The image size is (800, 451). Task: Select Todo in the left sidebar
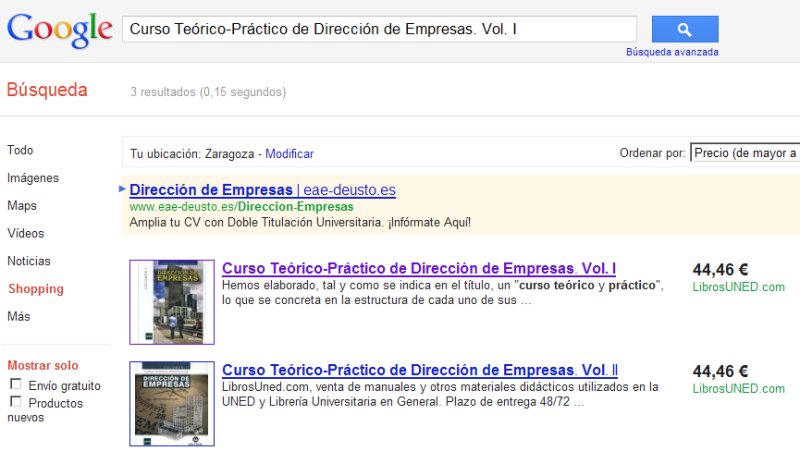[20, 150]
